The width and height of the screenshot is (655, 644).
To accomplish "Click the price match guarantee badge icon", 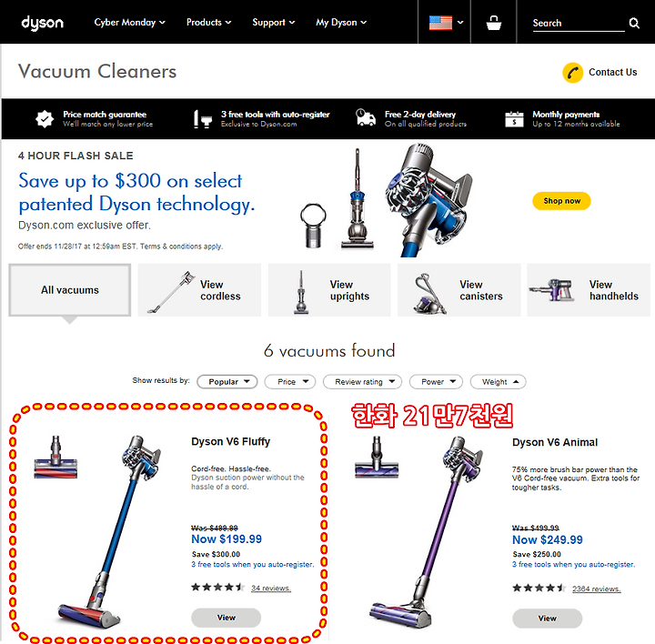I will tap(45, 119).
